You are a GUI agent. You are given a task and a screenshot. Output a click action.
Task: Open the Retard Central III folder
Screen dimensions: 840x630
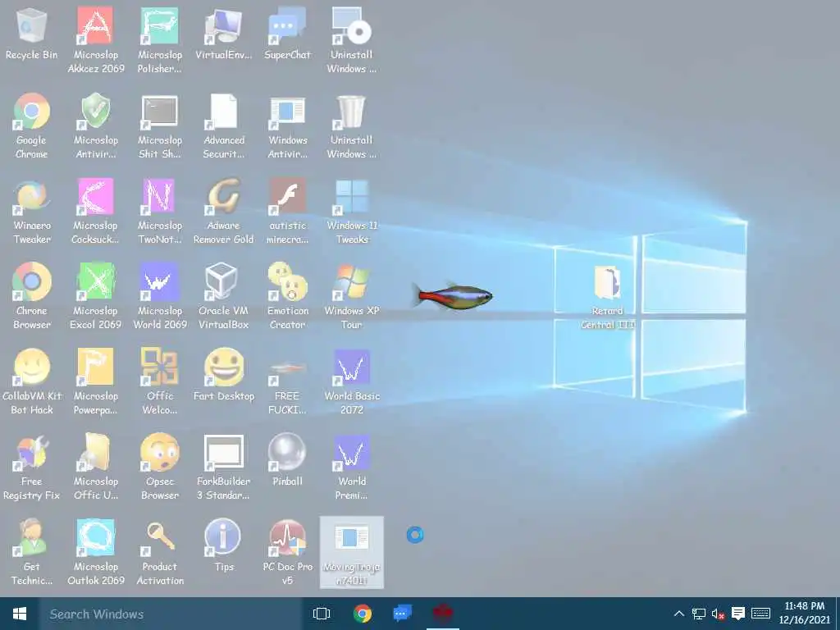(x=608, y=297)
